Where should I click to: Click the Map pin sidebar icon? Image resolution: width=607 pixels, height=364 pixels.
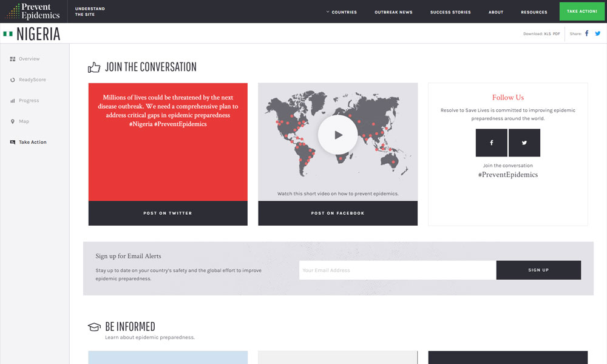13,121
